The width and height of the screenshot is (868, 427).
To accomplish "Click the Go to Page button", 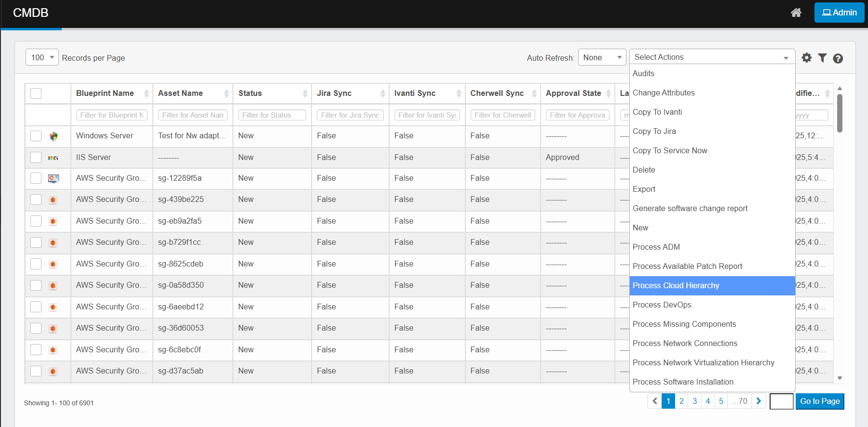I will tap(819, 401).
